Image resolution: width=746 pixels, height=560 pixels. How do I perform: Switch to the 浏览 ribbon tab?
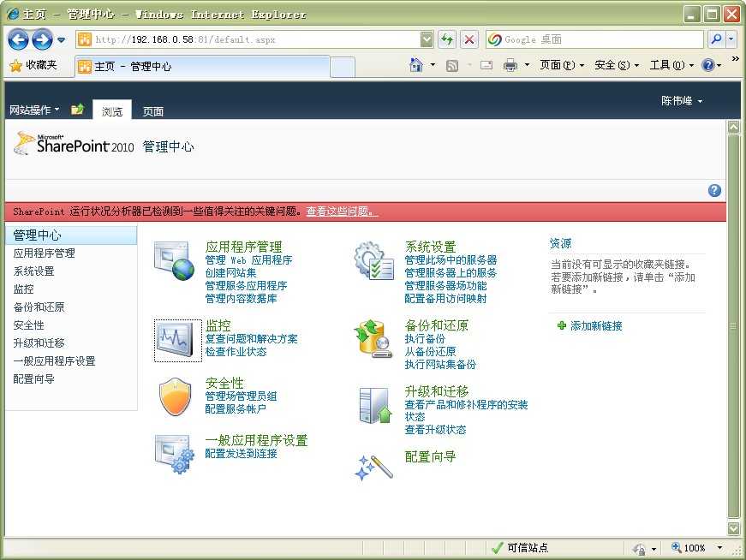click(112, 111)
